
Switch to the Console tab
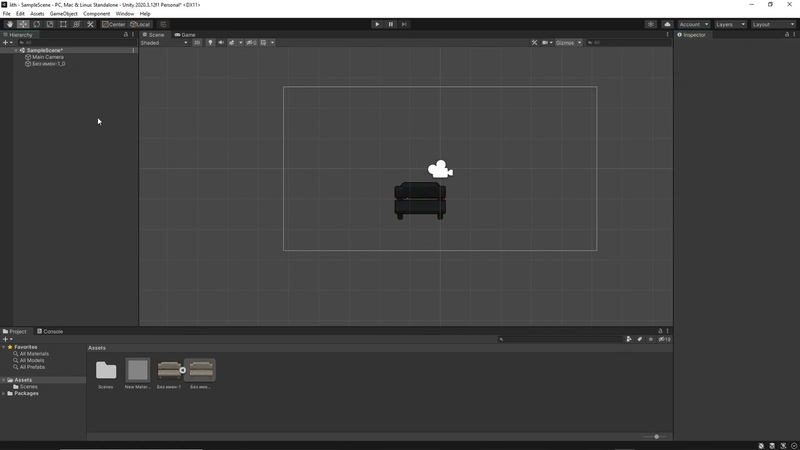pyautogui.click(x=50, y=331)
